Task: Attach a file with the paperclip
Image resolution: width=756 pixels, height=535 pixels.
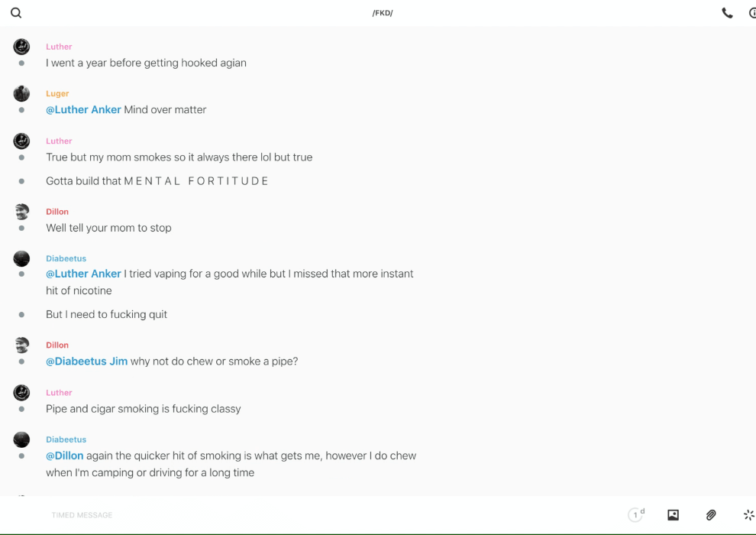Action: [x=711, y=515]
